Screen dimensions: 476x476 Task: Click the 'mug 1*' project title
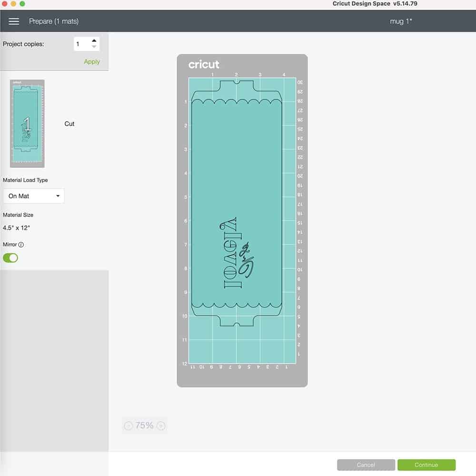(x=401, y=21)
